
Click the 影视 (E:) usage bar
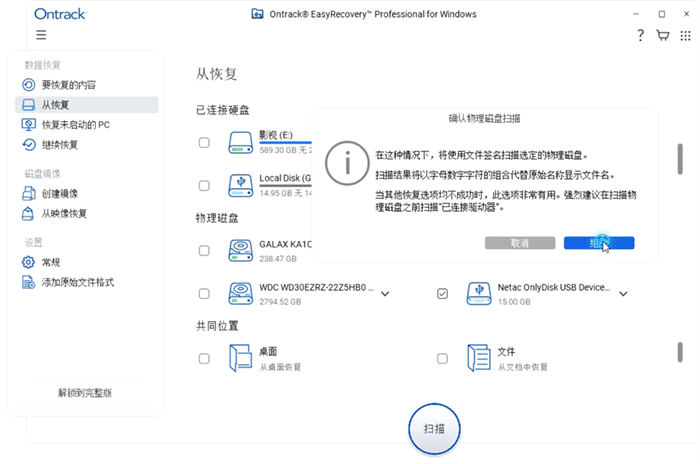[x=285, y=142]
